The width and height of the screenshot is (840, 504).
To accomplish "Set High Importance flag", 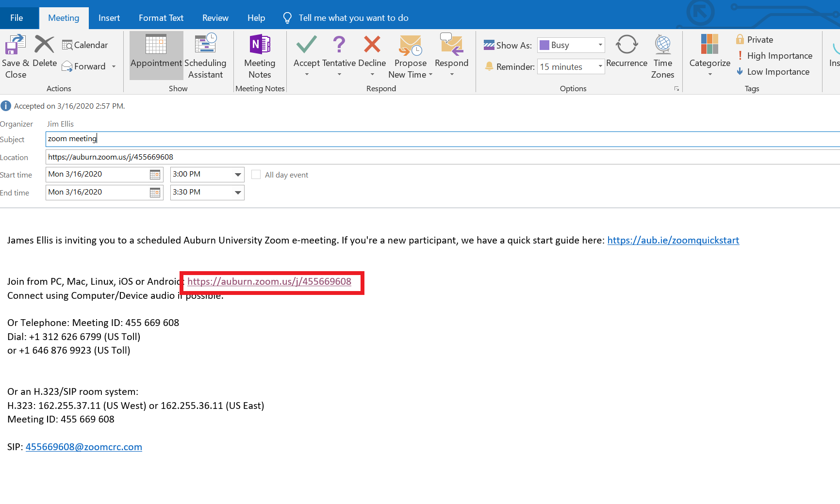I will pyautogui.click(x=774, y=56).
